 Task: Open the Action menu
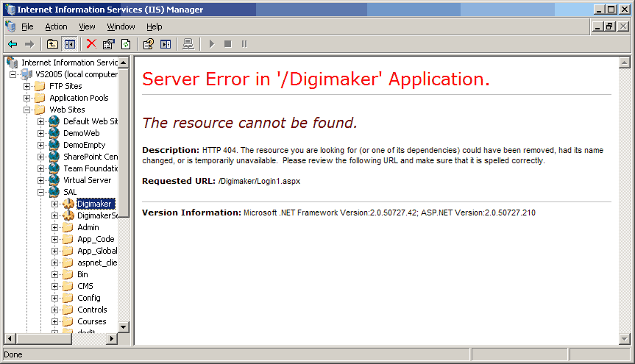56,26
